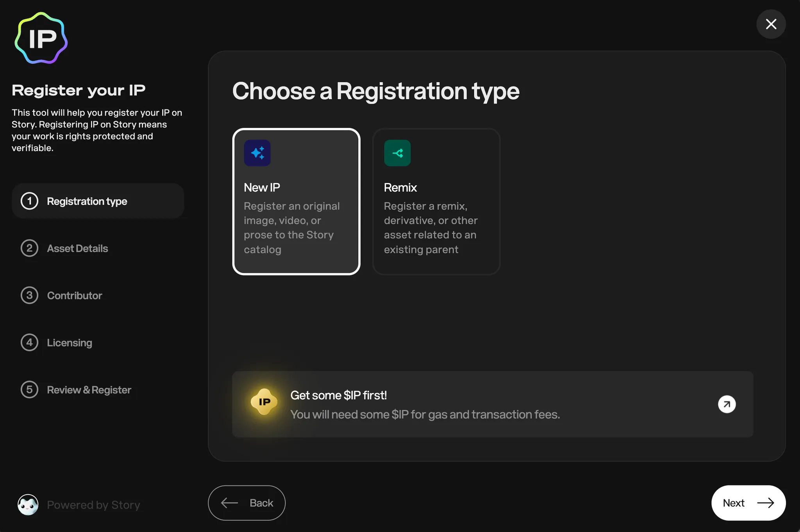Click the Powered by Story text
Screen dimensions: 800x532
(x=93, y=505)
